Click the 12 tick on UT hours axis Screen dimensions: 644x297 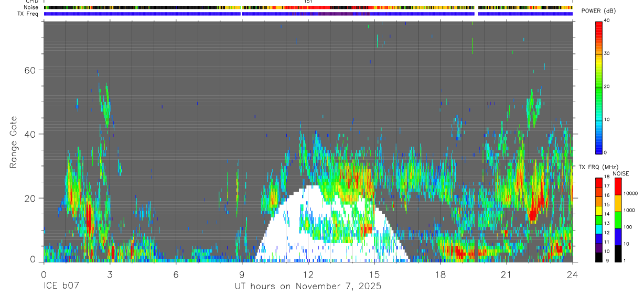tap(308, 274)
